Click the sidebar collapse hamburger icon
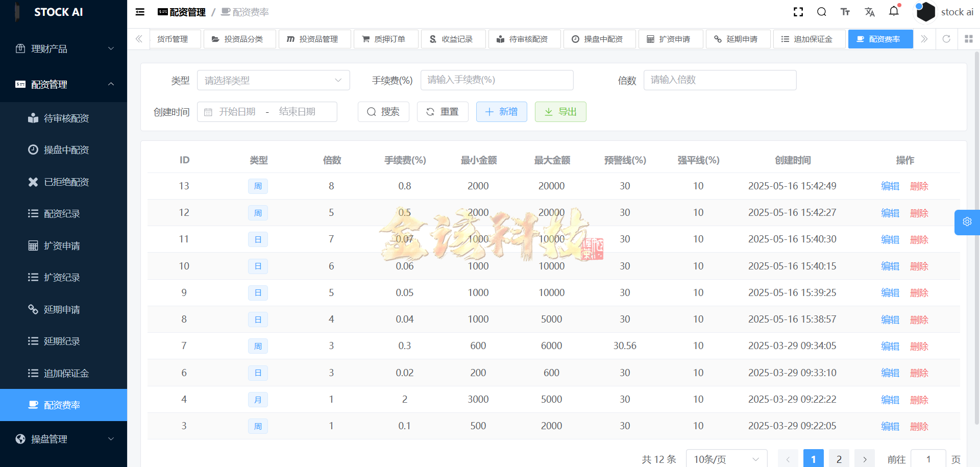Image resolution: width=980 pixels, height=467 pixels. coord(139,12)
